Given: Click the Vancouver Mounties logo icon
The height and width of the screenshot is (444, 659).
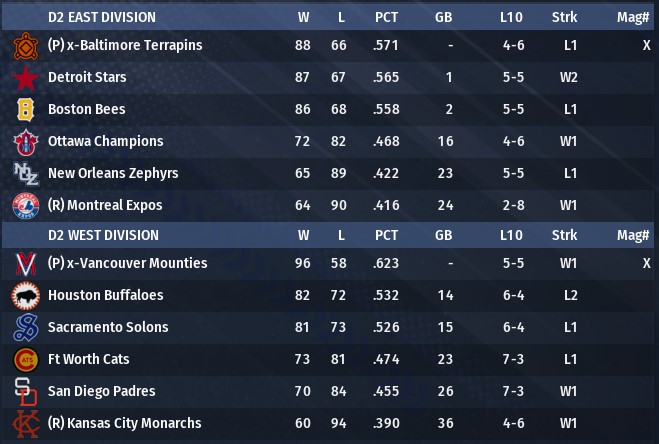Looking at the screenshot, I should point(25,264).
